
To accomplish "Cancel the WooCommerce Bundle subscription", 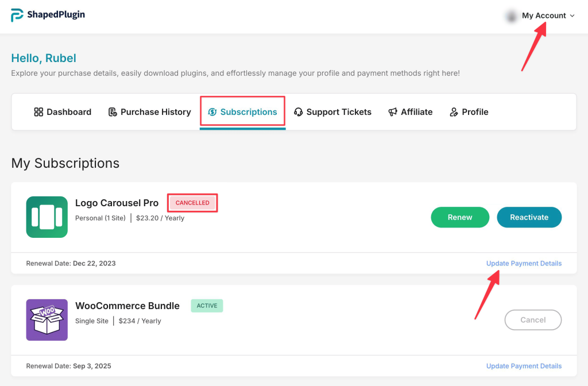I will click(x=533, y=320).
